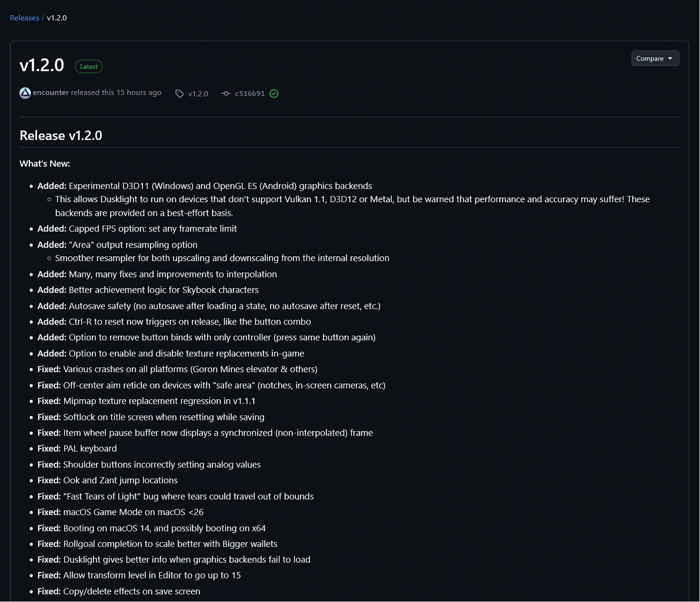Click the Latest release badge

tap(89, 66)
